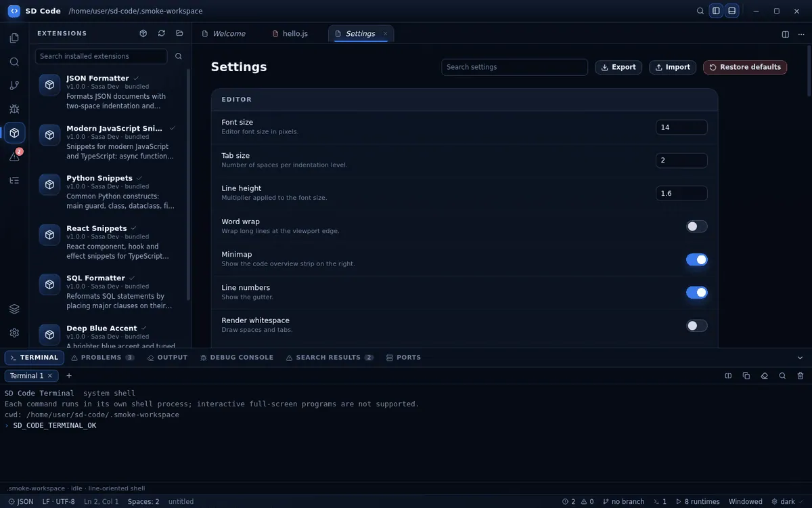This screenshot has width=812, height=508.
Task: Click the Restore defaults button
Action: 745,67
